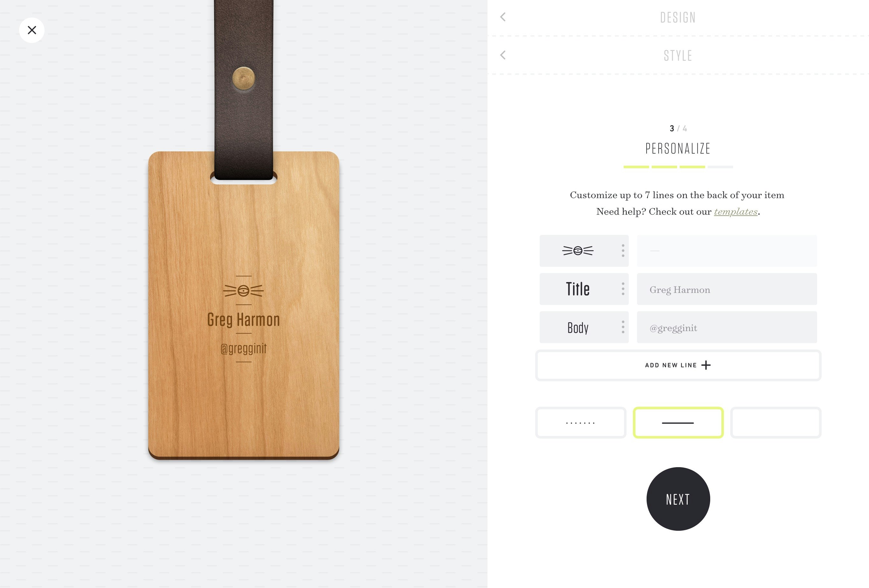Choose the solid line divider style
Screen dimensions: 869x588
pyautogui.click(x=678, y=423)
